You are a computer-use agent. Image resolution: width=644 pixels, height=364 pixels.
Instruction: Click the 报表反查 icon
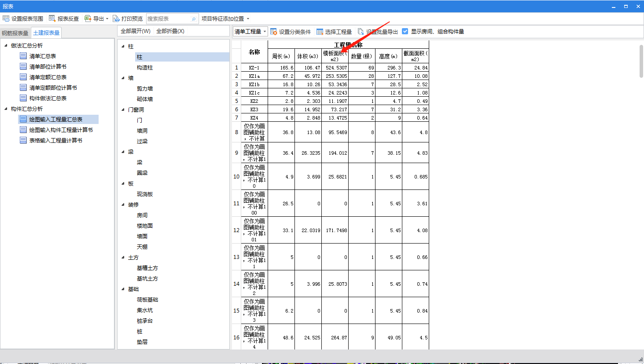click(52, 18)
